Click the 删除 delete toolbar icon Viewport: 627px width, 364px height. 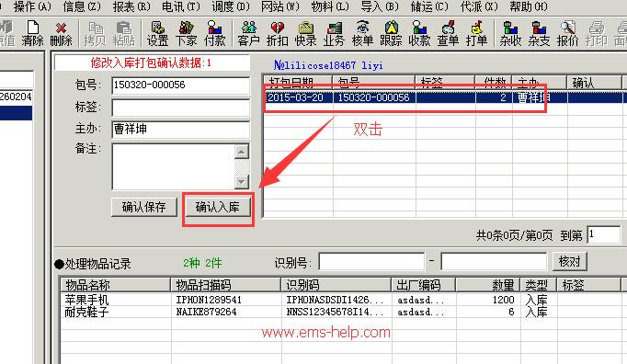(x=62, y=34)
